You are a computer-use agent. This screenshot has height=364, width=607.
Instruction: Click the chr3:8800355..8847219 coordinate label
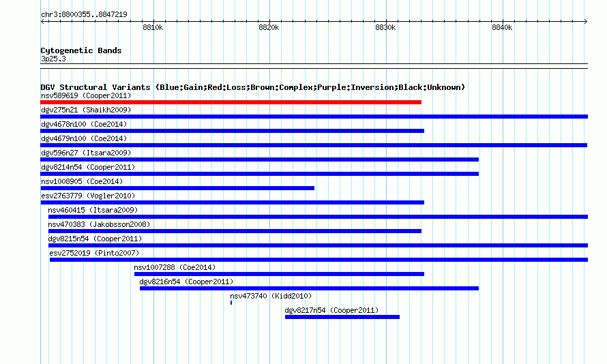tap(84, 14)
